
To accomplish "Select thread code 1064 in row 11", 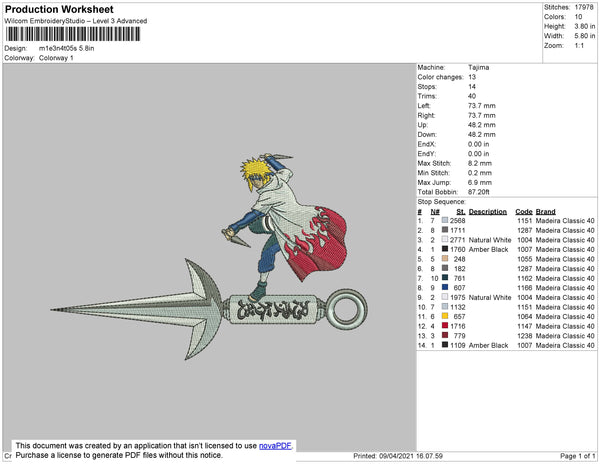I will click(x=525, y=316).
